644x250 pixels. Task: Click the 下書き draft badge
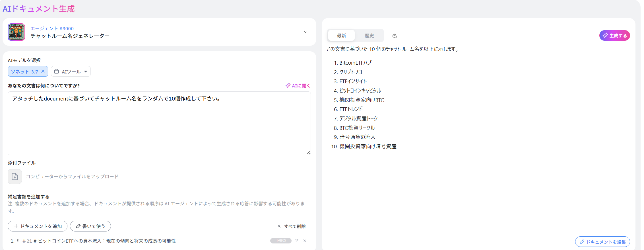(x=280, y=241)
